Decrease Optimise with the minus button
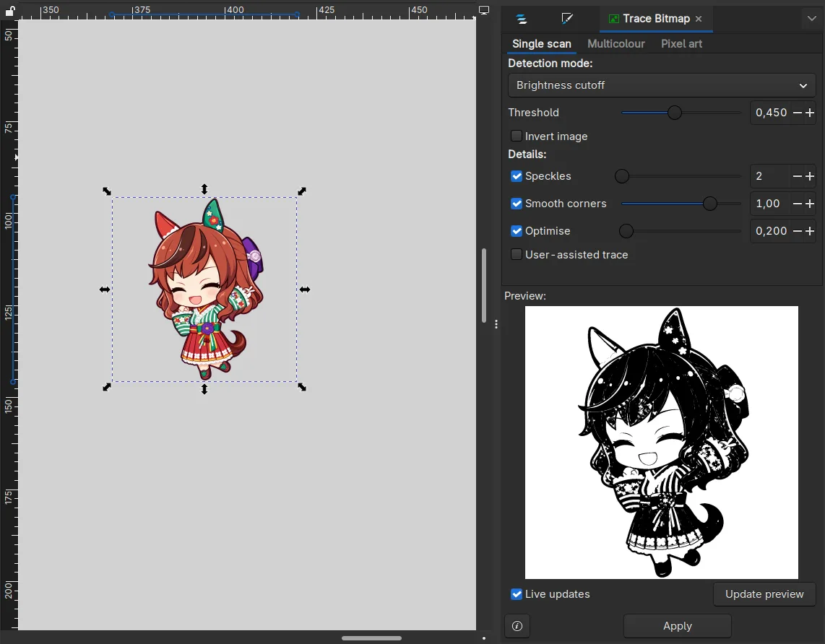825x644 pixels. click(798, 231)
